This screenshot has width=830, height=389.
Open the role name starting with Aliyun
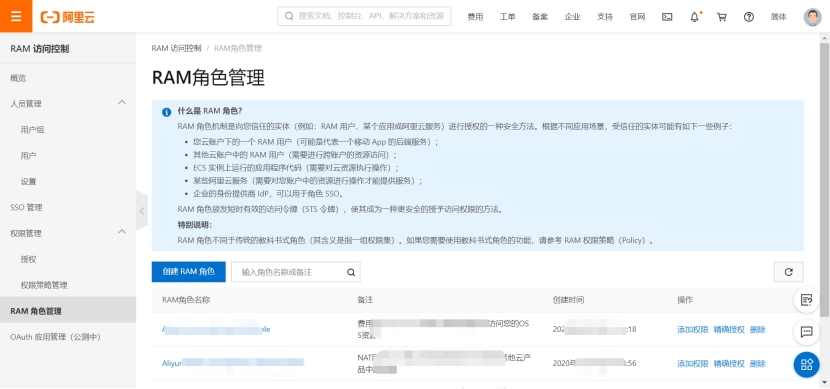tap(233, 363)
